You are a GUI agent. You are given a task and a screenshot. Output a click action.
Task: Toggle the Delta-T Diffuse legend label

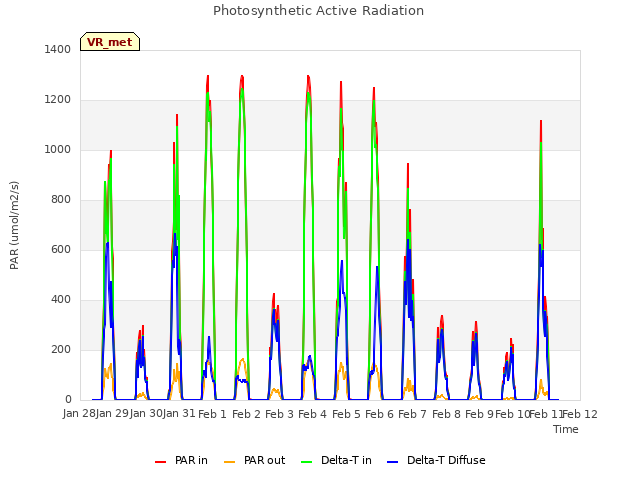point(446,460)
